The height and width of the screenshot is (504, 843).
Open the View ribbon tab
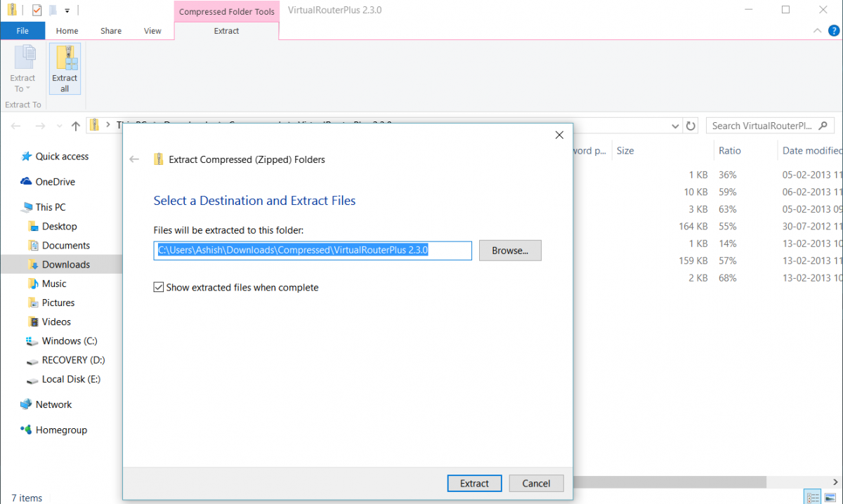pos(152,31)
